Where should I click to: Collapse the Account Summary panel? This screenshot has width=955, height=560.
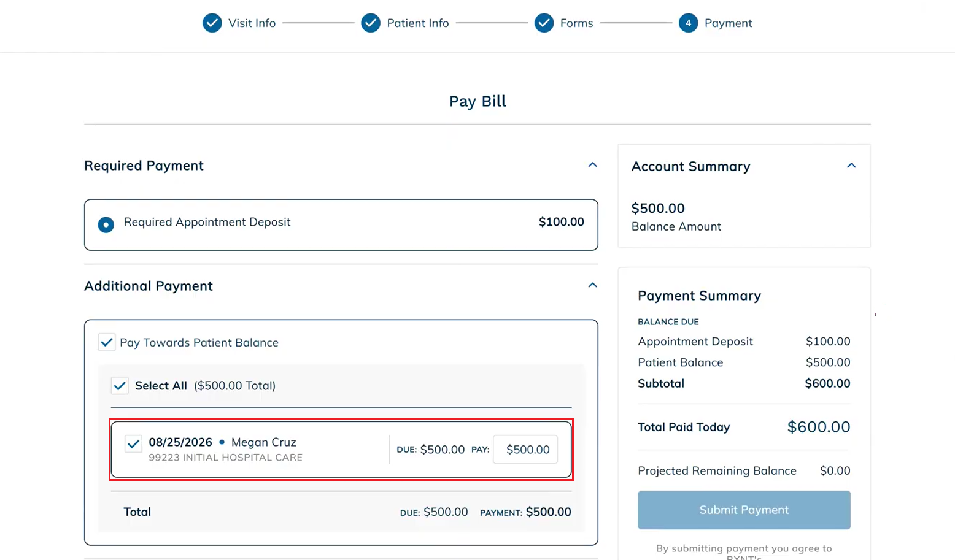851,166
